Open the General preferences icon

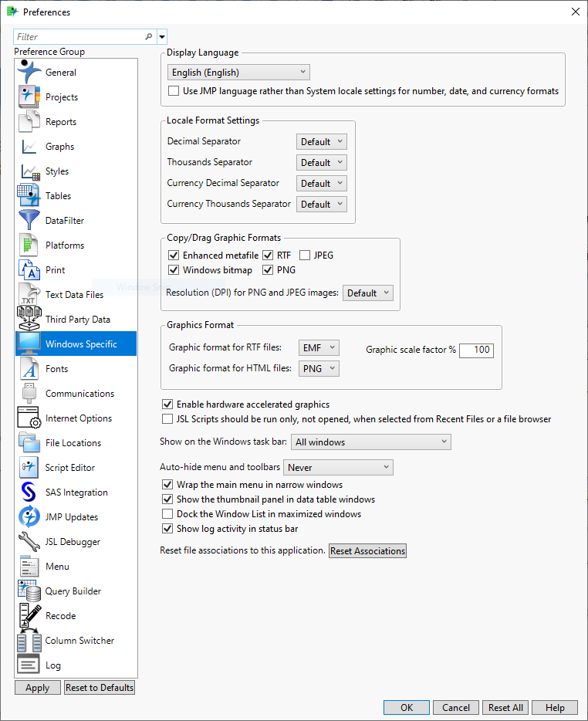(29, 72)
